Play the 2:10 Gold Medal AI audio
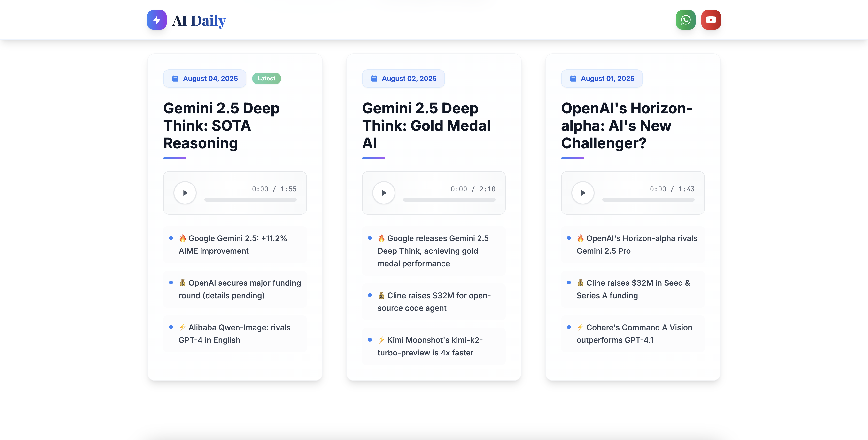Viewport: 868px width, 440px height. coord(384,193)
